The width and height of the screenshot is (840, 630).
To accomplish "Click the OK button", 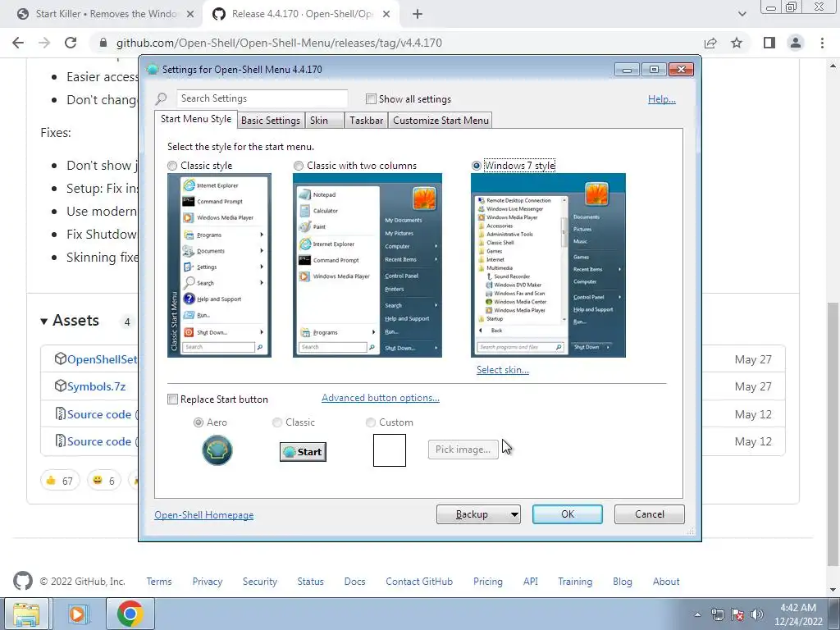I will [568, 514].
